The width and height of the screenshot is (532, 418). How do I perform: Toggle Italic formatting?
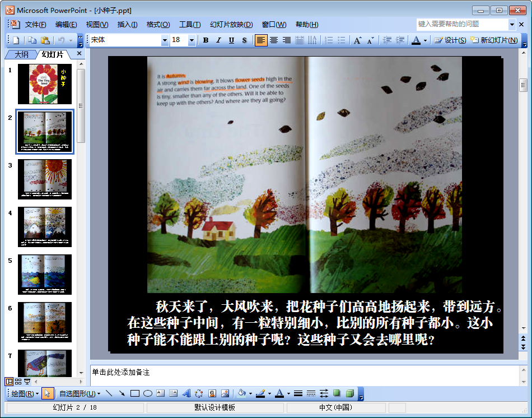[218, 40]
